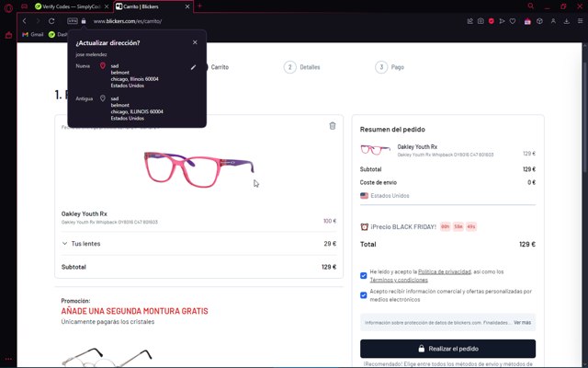Open the sidebar three-dots settings
The width and height of the screenshot is (588, 368).
click(x=8, y=359)
